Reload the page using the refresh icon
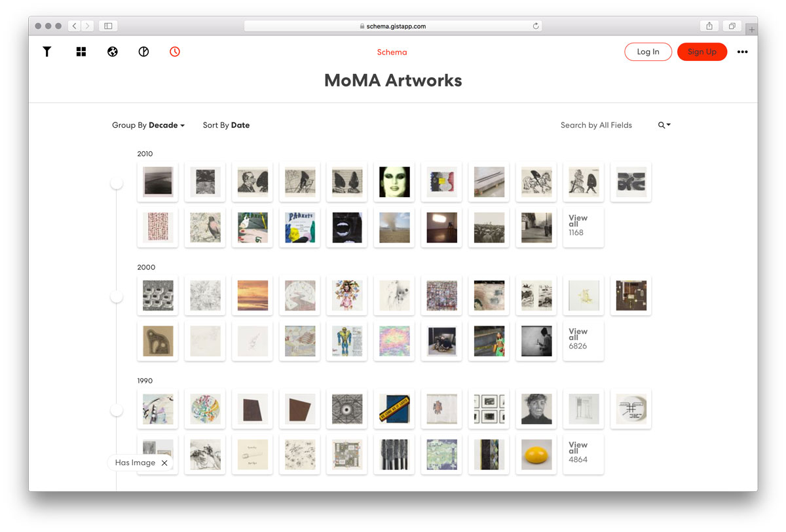Image resolution: width=786 pixels, height=532 pixels. pyautogui.click(x=536, y=26)
